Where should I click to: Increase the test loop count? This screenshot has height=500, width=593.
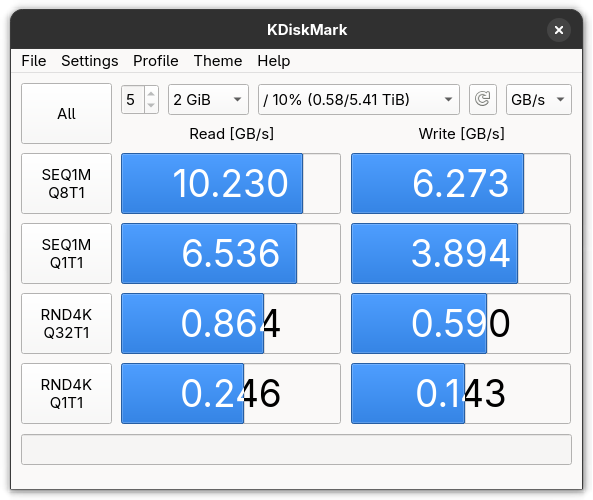[151, 94]
